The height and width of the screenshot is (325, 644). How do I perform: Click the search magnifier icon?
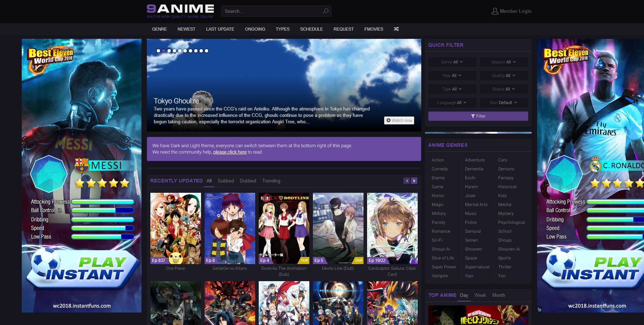[x=326, y=11]
